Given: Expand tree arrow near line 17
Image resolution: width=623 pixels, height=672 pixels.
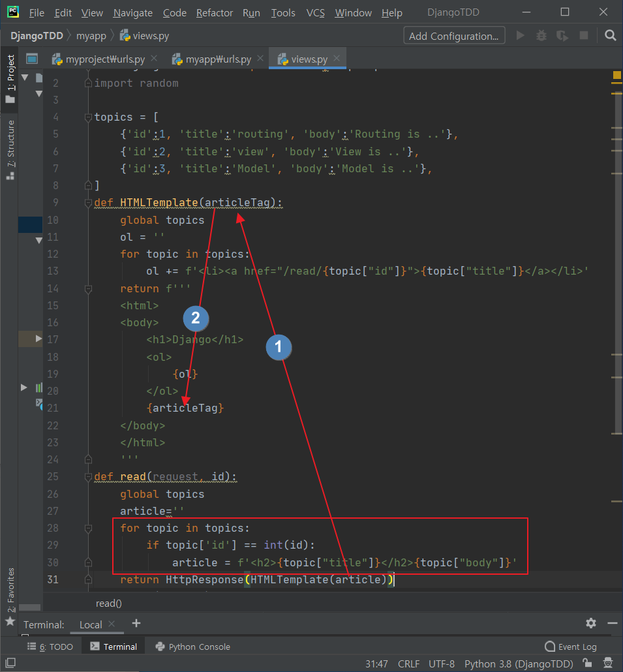Looking at the screenshot, I should pos(39,339).
